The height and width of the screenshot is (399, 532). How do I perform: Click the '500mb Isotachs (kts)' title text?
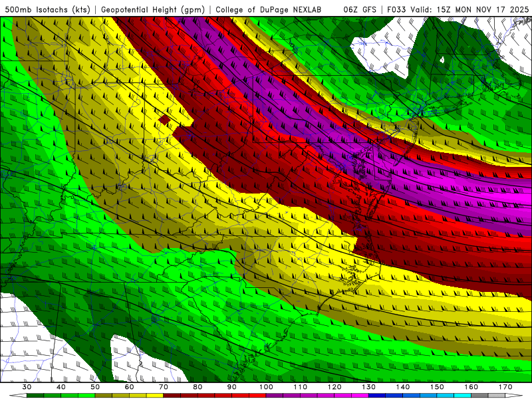click(47, 9)
